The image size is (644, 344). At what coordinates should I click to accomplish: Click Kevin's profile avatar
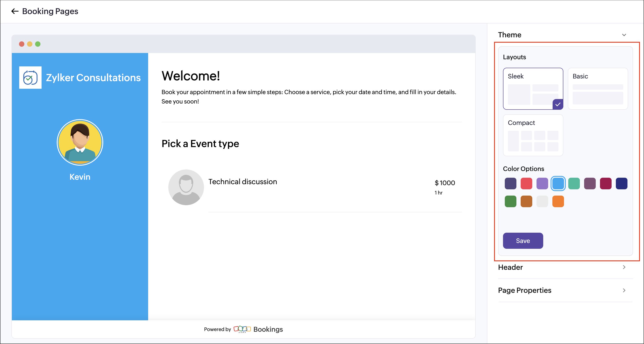tap(80, 142)
